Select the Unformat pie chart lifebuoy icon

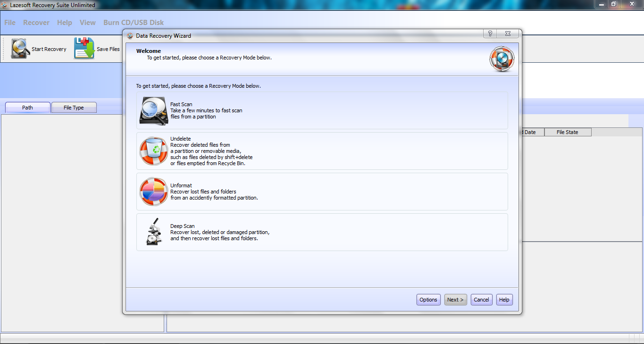[x=154, y=192]
